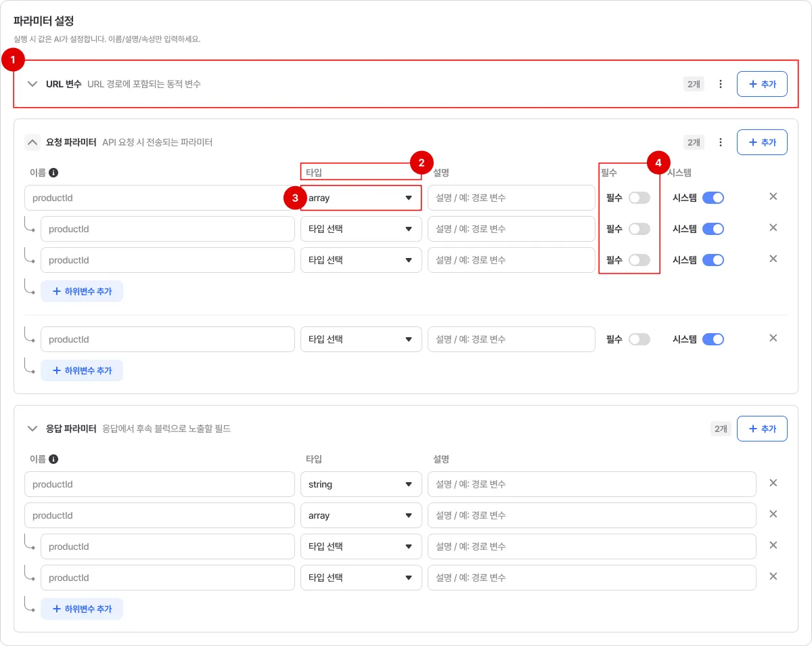Toggle 필수 switch on first request sub-variable row

click(639, 229)
